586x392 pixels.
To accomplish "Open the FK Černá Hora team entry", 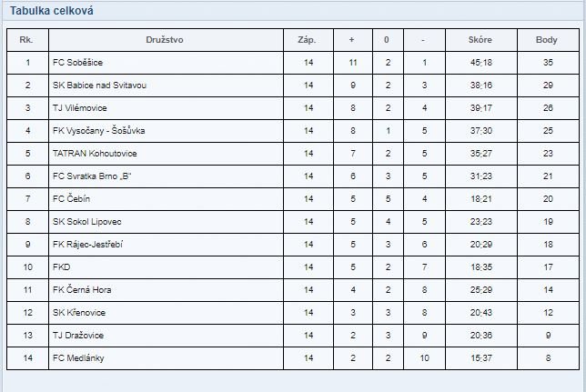I will point(82,289).
